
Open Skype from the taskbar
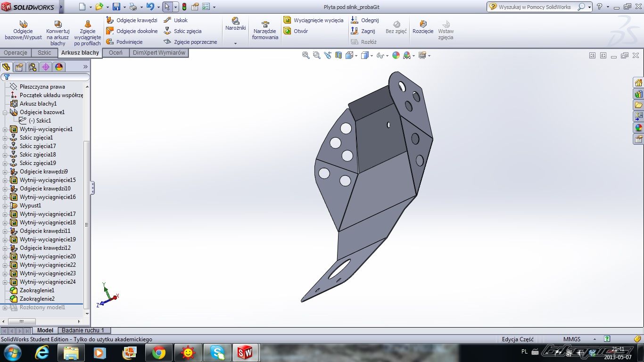tap(217, 353)
